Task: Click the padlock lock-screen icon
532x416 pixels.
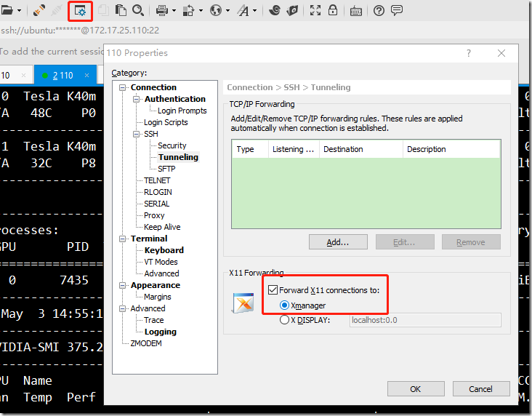Action: pyautogui.click(x=333, y=10)
